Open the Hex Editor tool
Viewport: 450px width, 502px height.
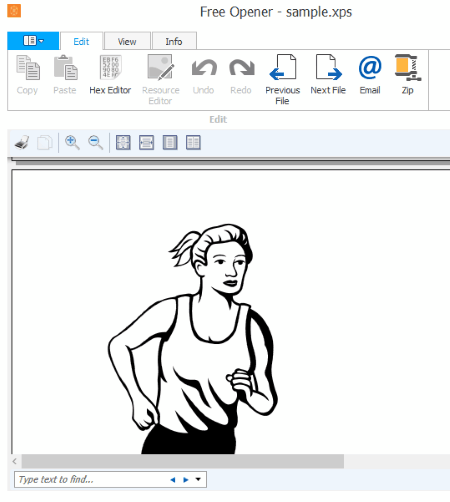tap(110, 75)
